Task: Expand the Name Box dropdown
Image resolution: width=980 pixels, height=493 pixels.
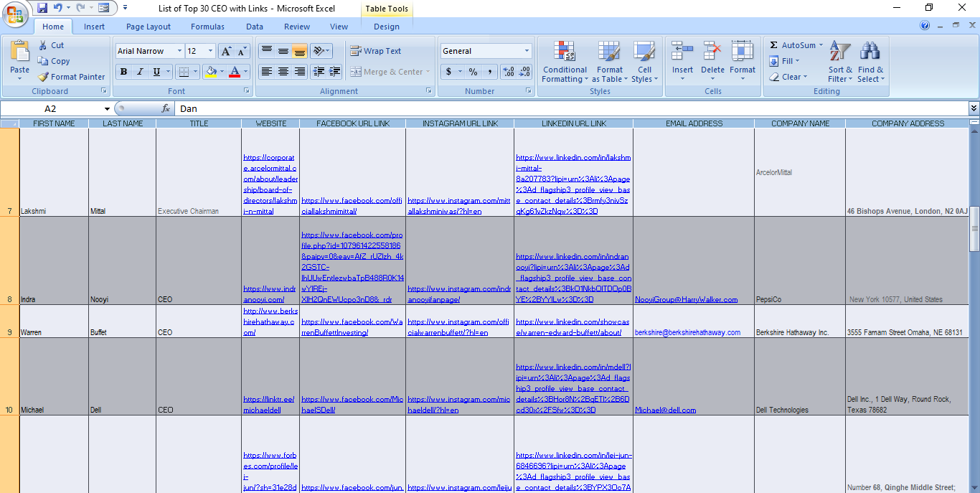Action: click(x=107, y=108)
